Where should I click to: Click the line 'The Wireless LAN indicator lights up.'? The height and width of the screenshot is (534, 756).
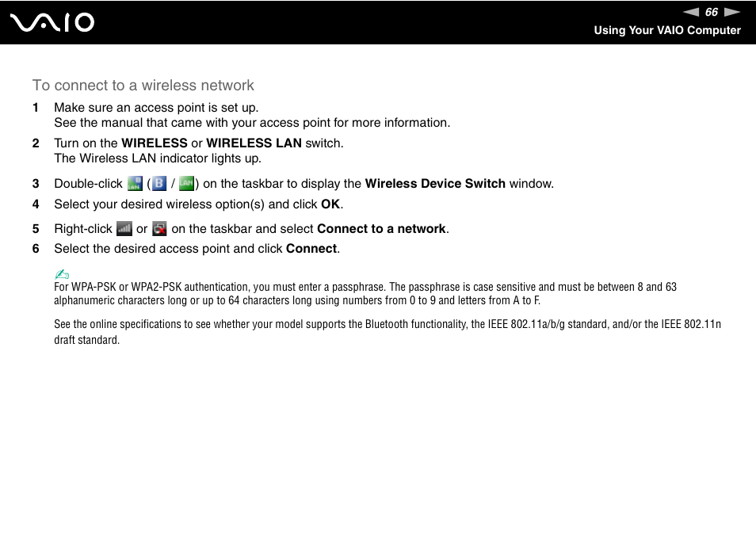158,158
